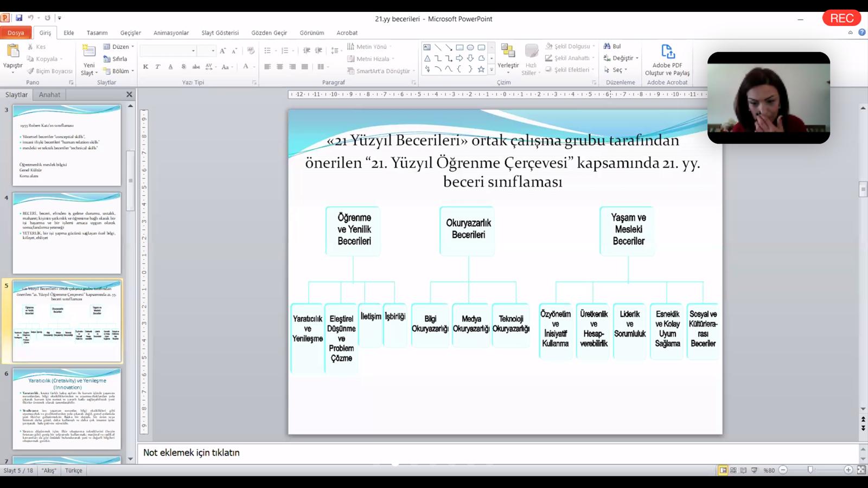Open the Bölüm section dropdown
Image resolution: width=868 pixels, height=488 pixels.
(x=119, y=71)
